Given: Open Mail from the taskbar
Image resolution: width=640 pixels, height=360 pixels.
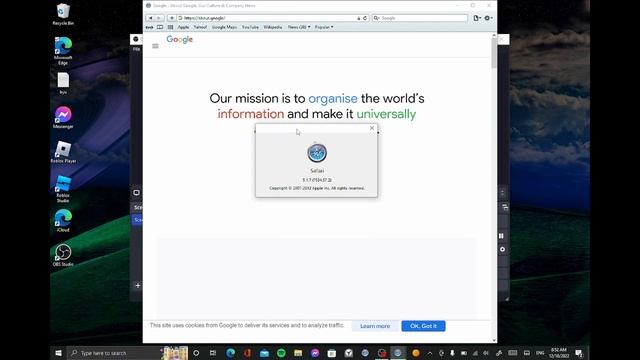Looking at the screenshot, I should 264,353.
